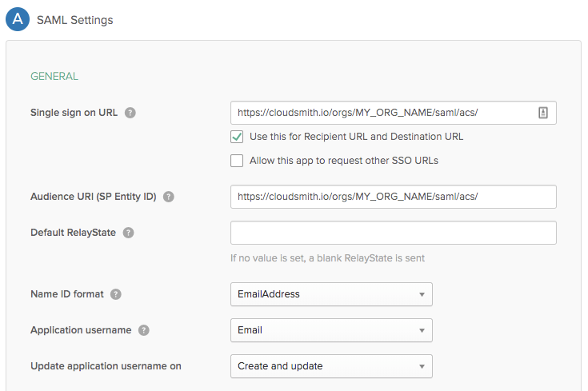Image resolution: width=588 pixels, height=391 pixels.
Task: Uncheck Use this for Recipient URL checkbox
Action: click(237, 137)
